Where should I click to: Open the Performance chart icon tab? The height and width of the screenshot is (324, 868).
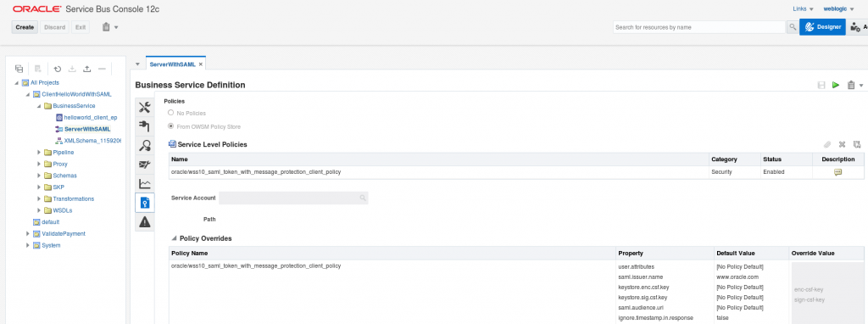pyautogui.click(x=145, y=183)
